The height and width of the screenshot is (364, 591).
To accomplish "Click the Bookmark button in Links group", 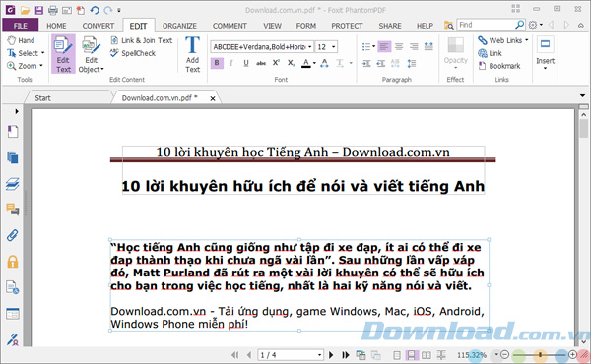I will point(499,66).
